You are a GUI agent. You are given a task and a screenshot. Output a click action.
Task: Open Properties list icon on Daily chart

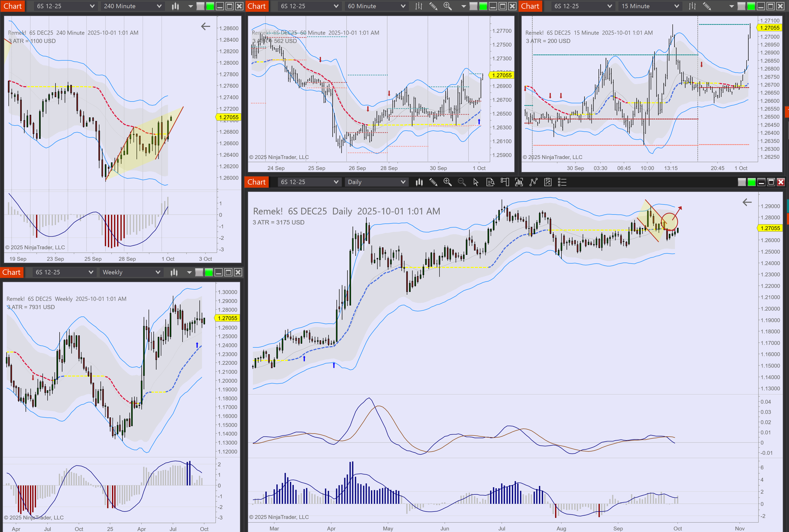(x=562, y=182)
